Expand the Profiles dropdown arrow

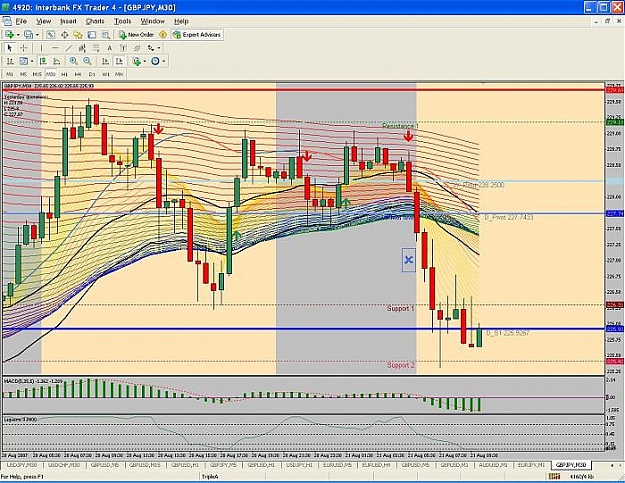(37, 35)
